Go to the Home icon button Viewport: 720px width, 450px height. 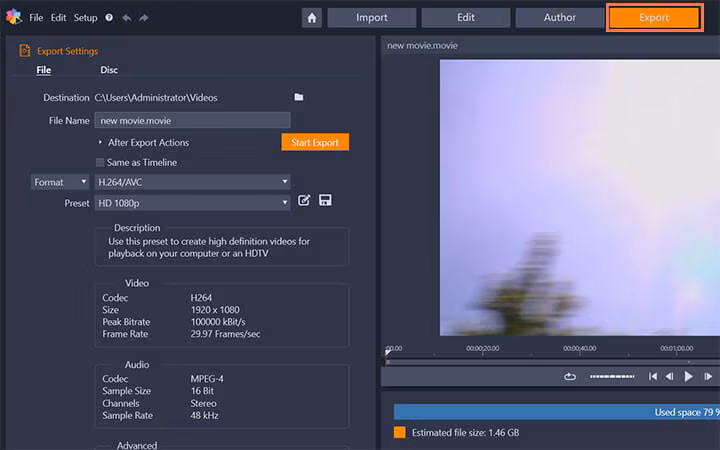coord(312,18)
